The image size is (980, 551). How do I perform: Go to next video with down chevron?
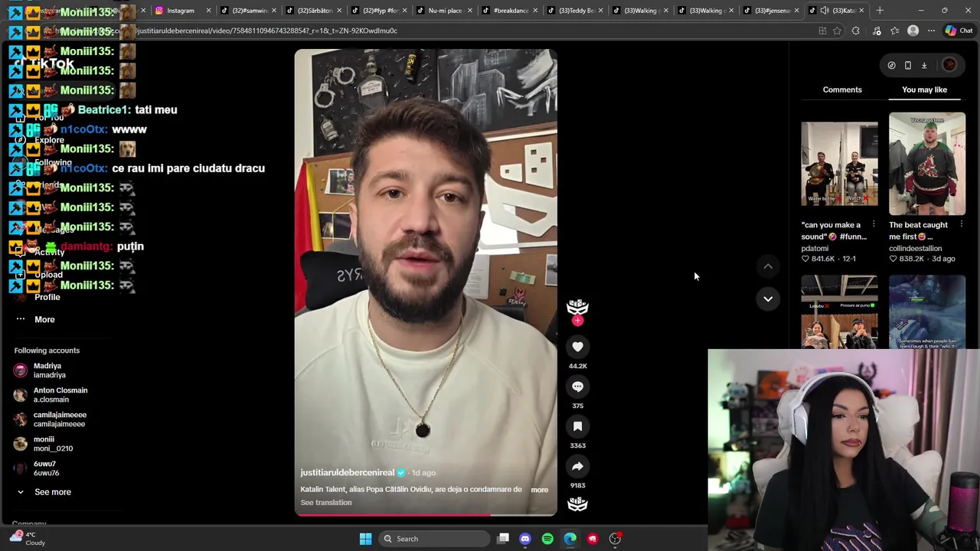click(768, 298)
